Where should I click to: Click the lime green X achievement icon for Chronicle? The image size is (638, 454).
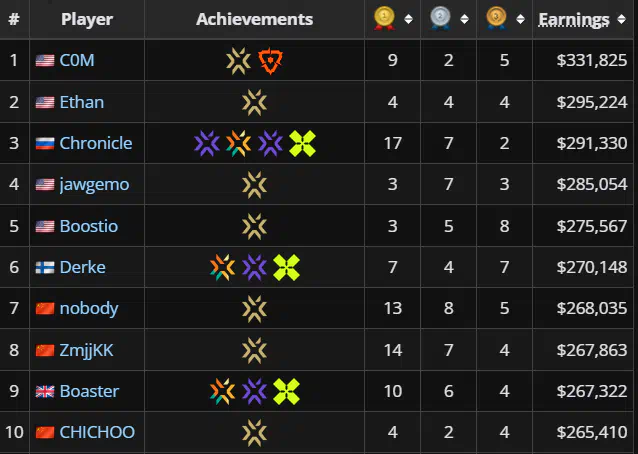coord(302,144)
